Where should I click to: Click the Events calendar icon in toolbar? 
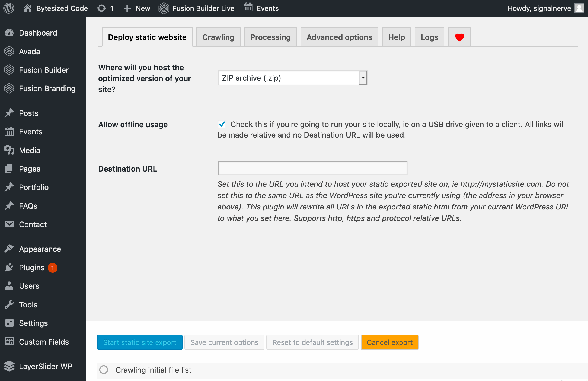[x=248, y=8]
